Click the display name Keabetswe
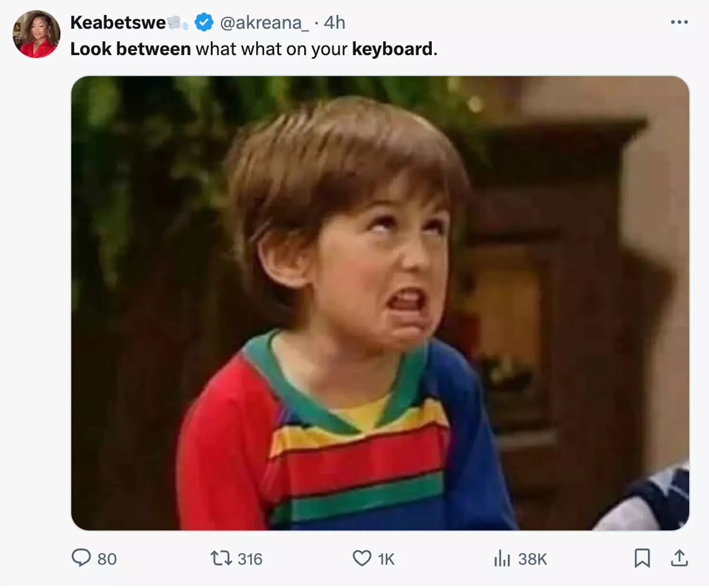The height and width of the screenshot is (588, 709). [x=118, y=23]
